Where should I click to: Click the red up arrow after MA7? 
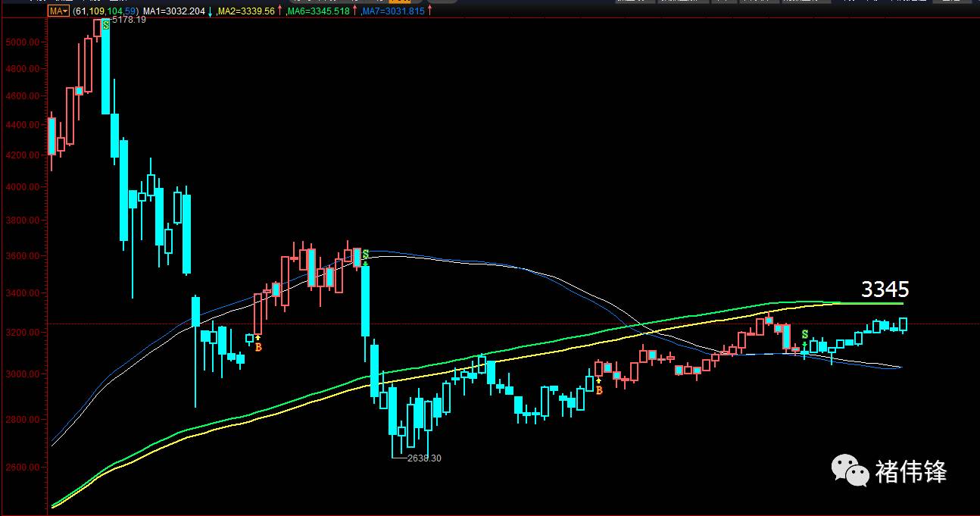[x=429, y=11]
